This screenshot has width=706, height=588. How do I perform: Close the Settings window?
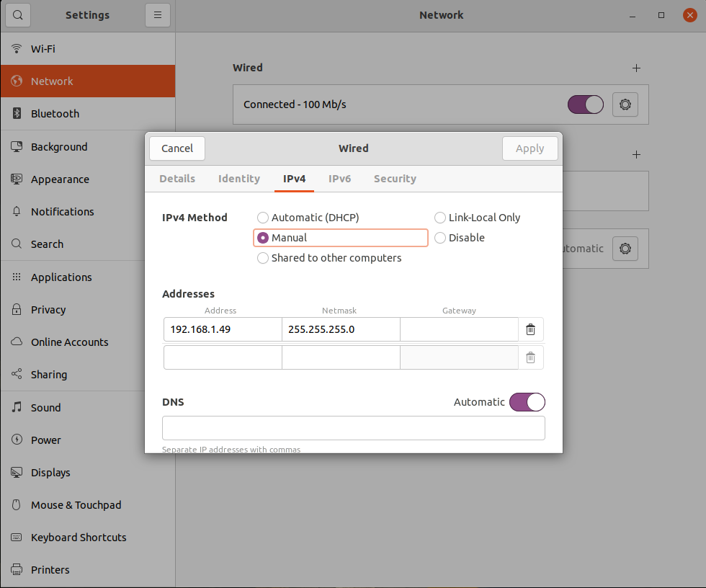[x=690, y=15]
